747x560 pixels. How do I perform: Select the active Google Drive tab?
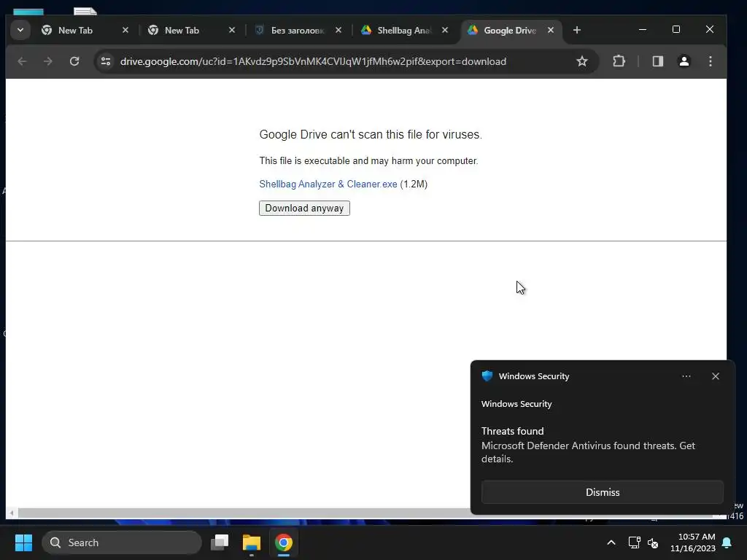(x=510, y=30)
